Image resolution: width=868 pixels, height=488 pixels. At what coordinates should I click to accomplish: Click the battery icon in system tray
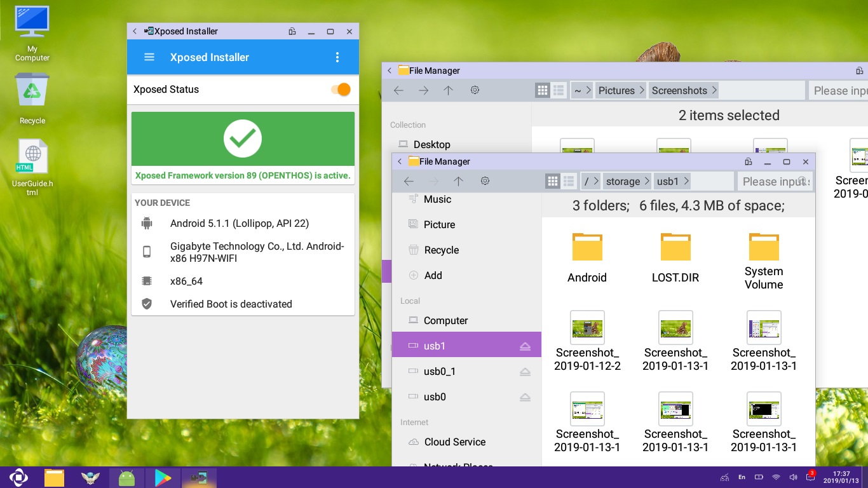759,477
